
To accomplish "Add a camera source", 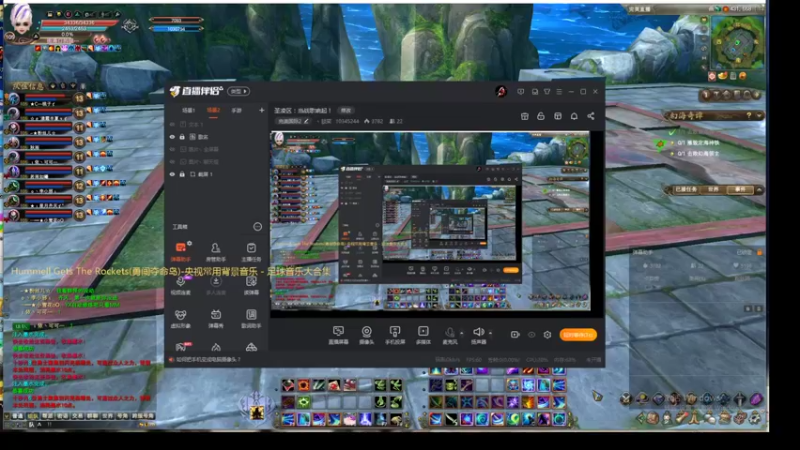I will coord(366,335).
